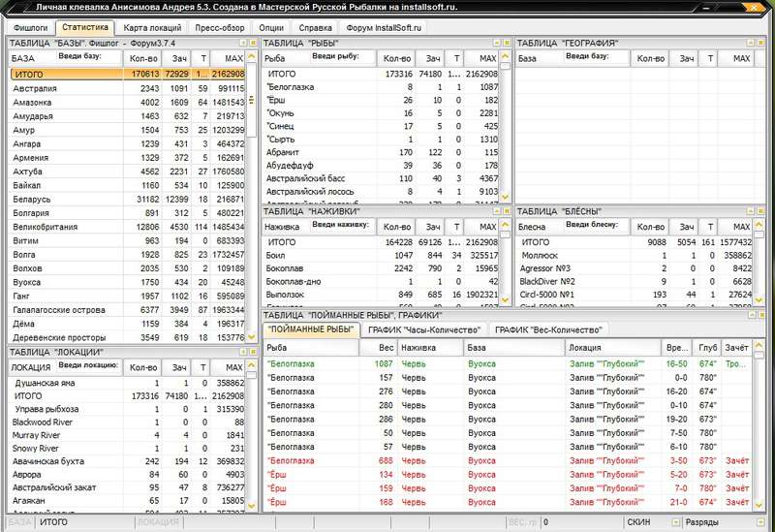Select the Галапагосские острова base row
The image size is (775, 532).
pyautogui.click(x=128, y=310)
